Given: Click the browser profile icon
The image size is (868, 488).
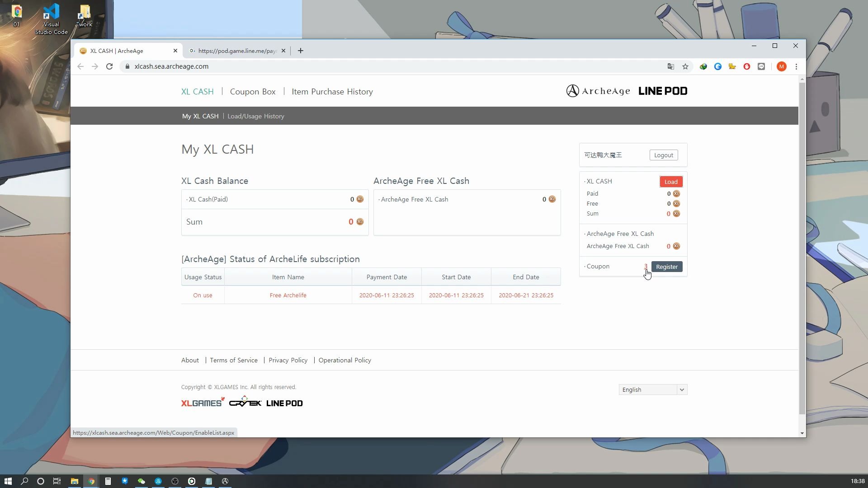Looking at the screenshot, I should pyautogui.click(x=781, y=66).
